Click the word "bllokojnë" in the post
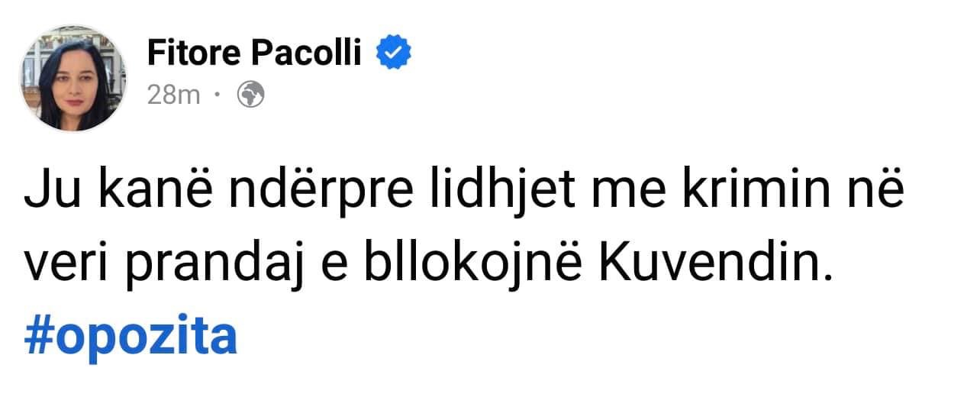Screen dimensions: 980x397 coord(489,265)
